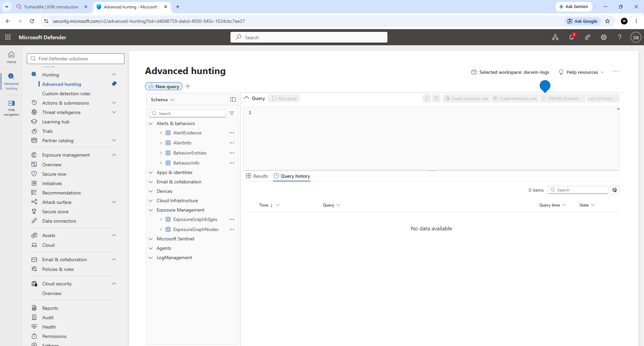644x346 pixels.
Task: Add a new query tab
Action: point(188,86)
